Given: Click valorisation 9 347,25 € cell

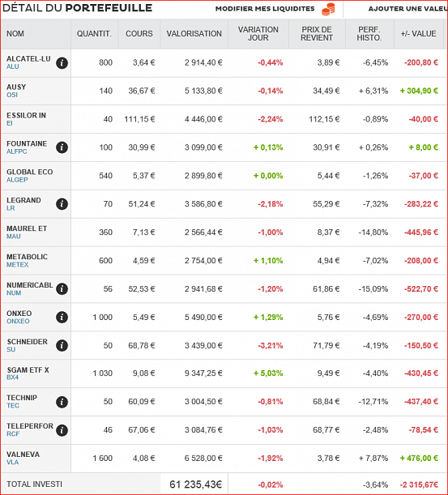Looking at the screenshot, I should click(203, 373).
